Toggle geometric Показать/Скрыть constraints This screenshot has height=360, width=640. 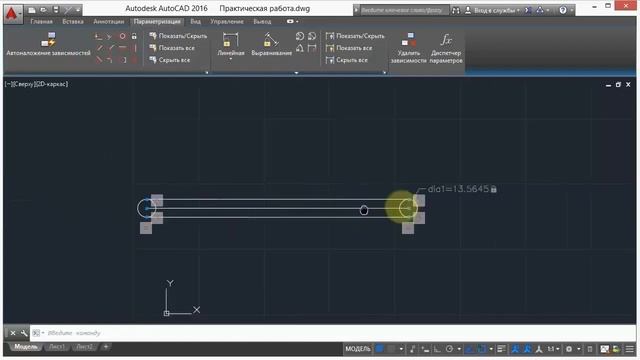click(x=178, y=36)
